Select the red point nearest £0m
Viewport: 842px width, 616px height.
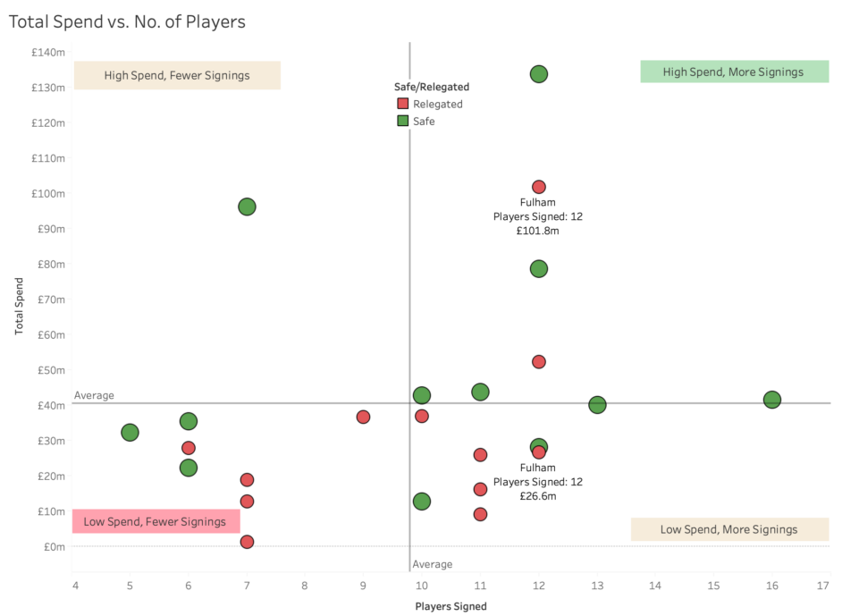[x=247, y=542]
